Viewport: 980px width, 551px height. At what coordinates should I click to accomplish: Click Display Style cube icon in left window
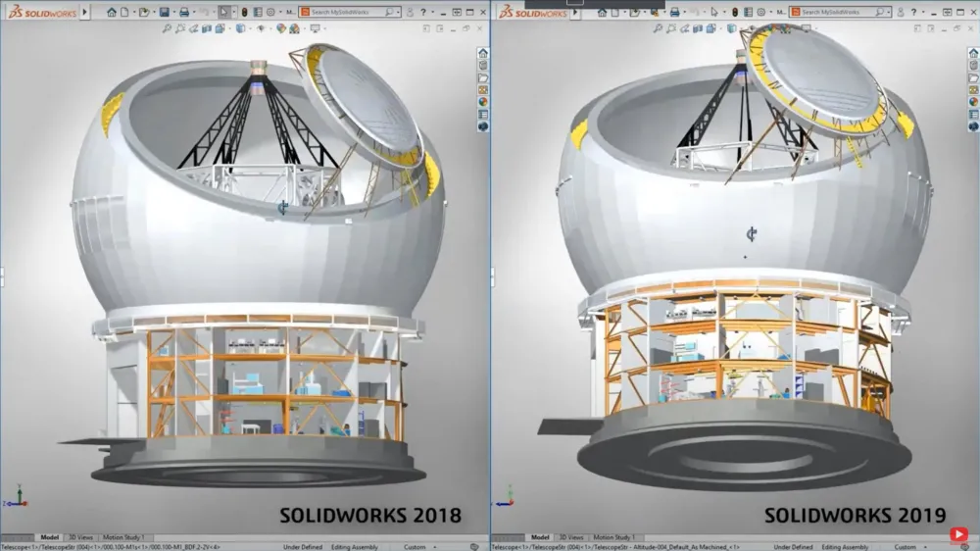(241, 28)
